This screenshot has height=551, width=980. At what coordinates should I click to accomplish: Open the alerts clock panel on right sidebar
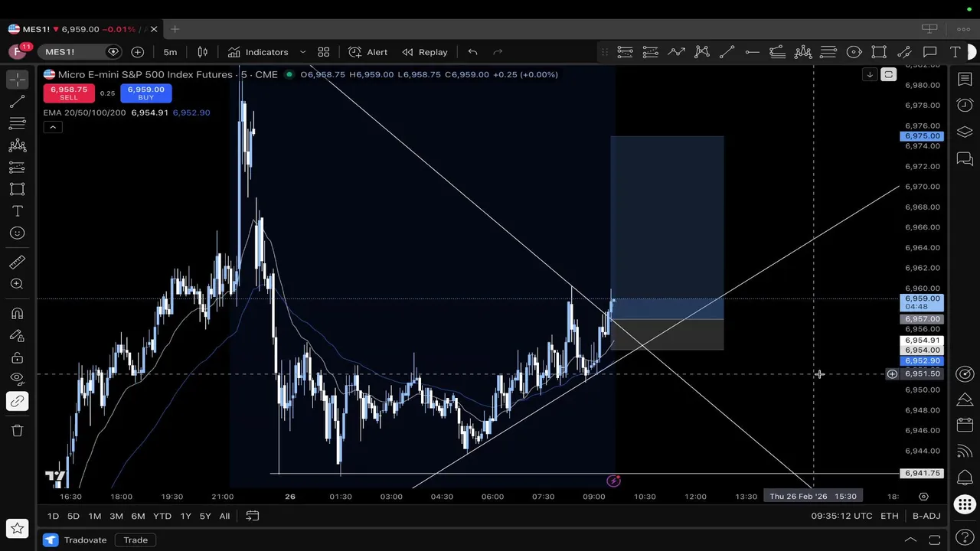[x=965, y=106]
